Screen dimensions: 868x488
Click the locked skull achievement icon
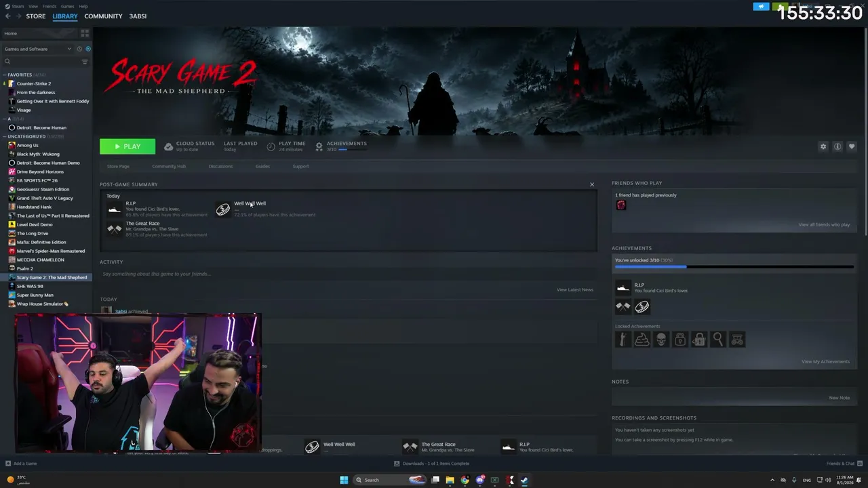coord(661,340)
